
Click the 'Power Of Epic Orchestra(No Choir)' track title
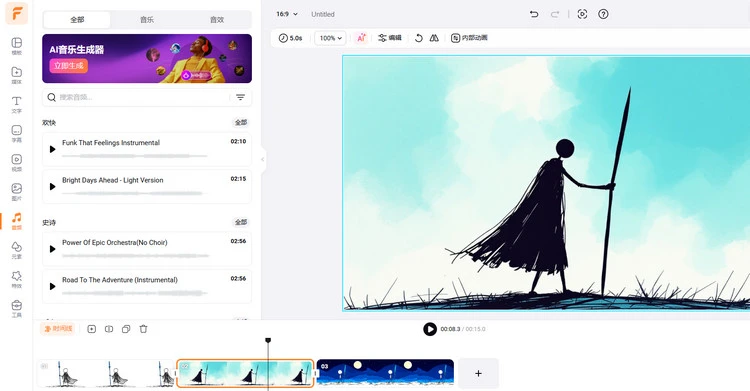pos(115,242)
